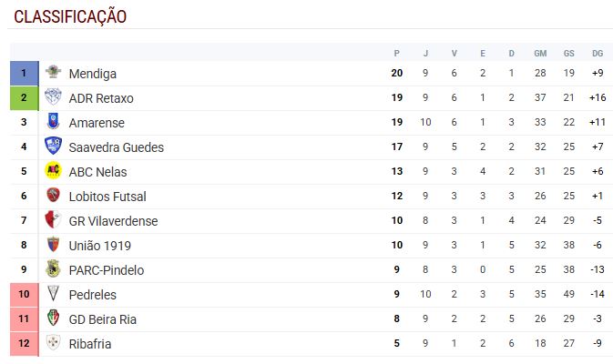Click the Classificação section heading
Viewport: 613px width, 364px height.
tap(70, 16)
